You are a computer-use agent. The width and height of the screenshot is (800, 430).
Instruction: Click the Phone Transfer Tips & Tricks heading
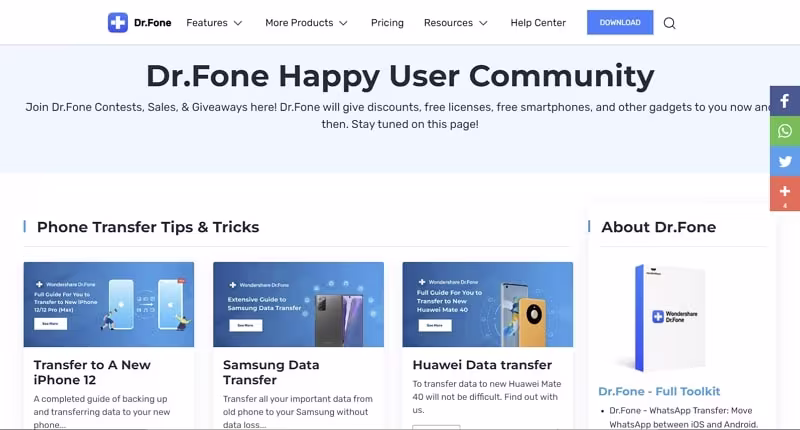tap(148, 227)
